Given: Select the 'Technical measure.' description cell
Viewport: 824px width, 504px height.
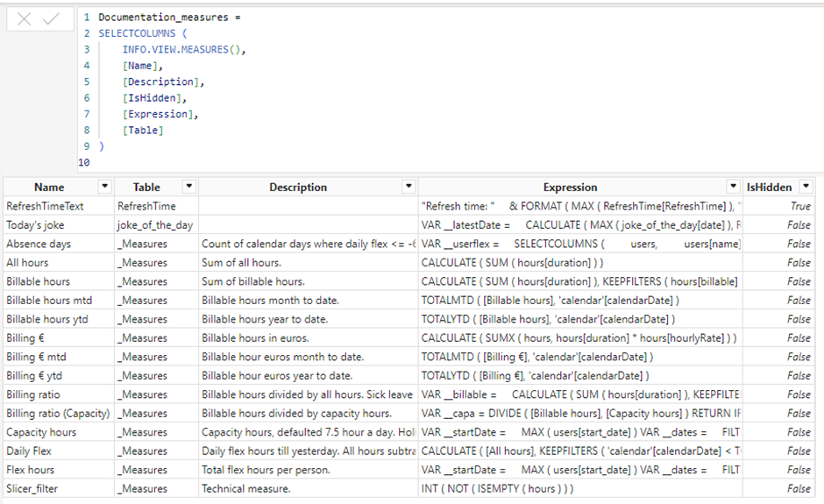Looking at the screenshot, I should coord(246,488).
